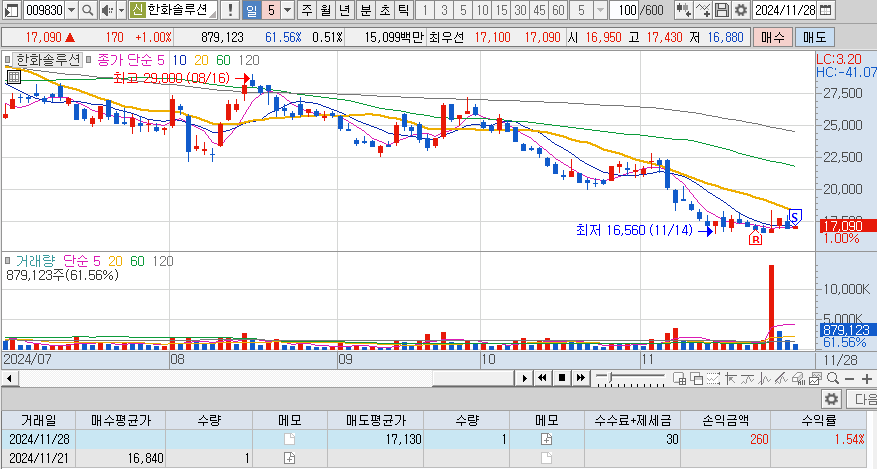Open the exclamation mark stock info icon
The image size is (877, 469).
(229, 10)
